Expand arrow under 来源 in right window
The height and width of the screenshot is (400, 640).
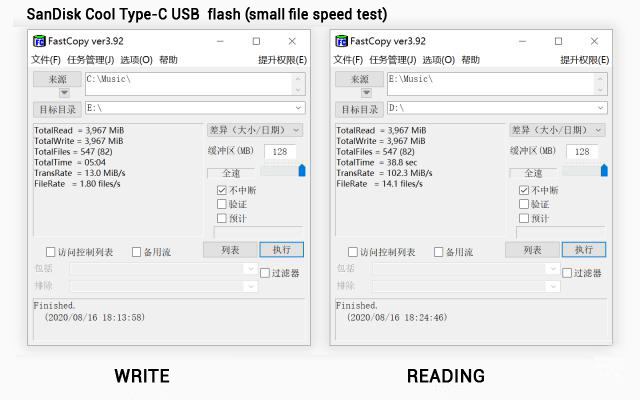(x=367, y=93)
